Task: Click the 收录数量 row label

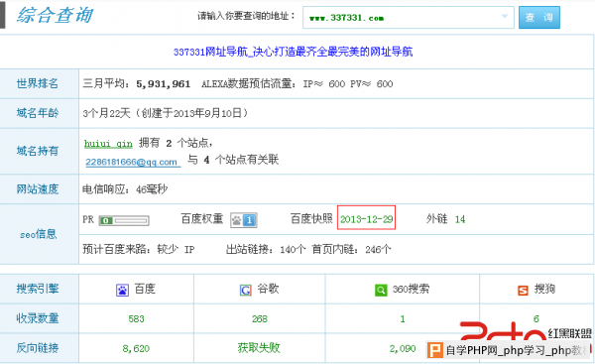Action: [x=38, y=318]
